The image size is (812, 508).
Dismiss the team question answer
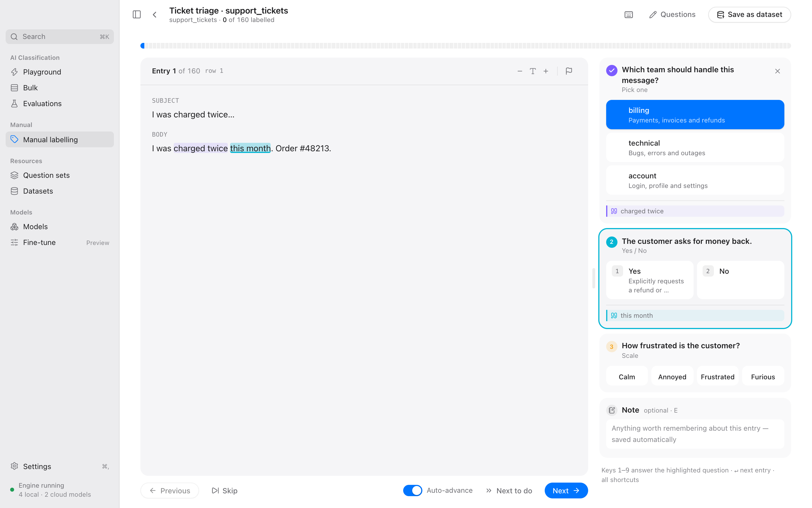pyautogui.click(x=777, y=71)
